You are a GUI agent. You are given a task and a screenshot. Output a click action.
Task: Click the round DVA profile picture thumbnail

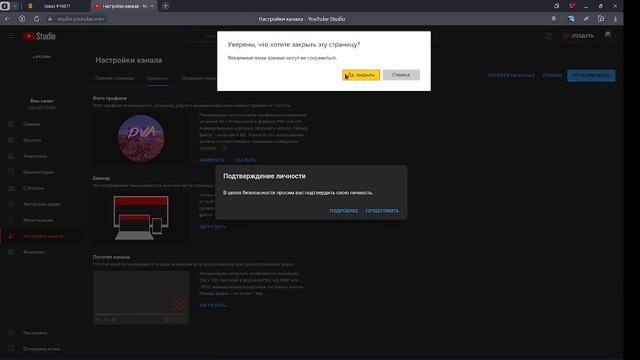click(141, 138)
